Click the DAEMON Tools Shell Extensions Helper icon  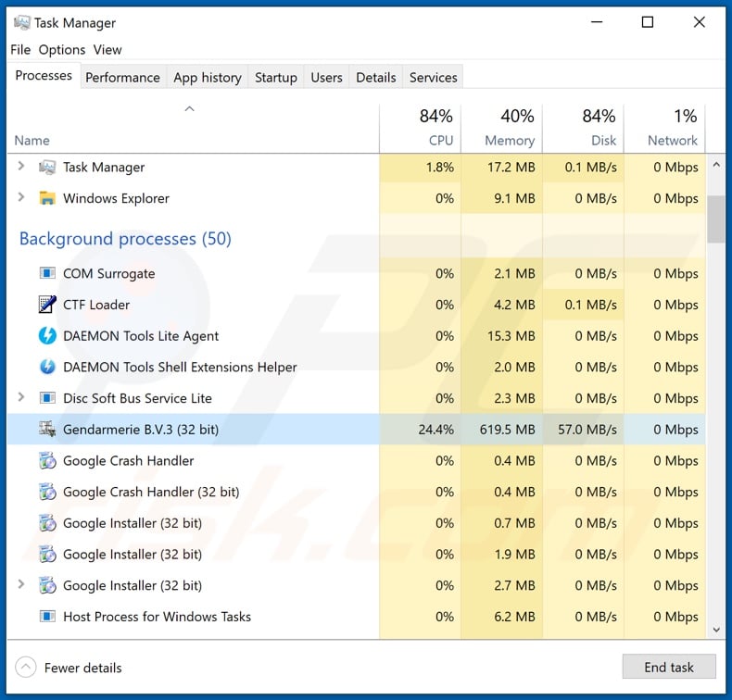tap(47, 367)
